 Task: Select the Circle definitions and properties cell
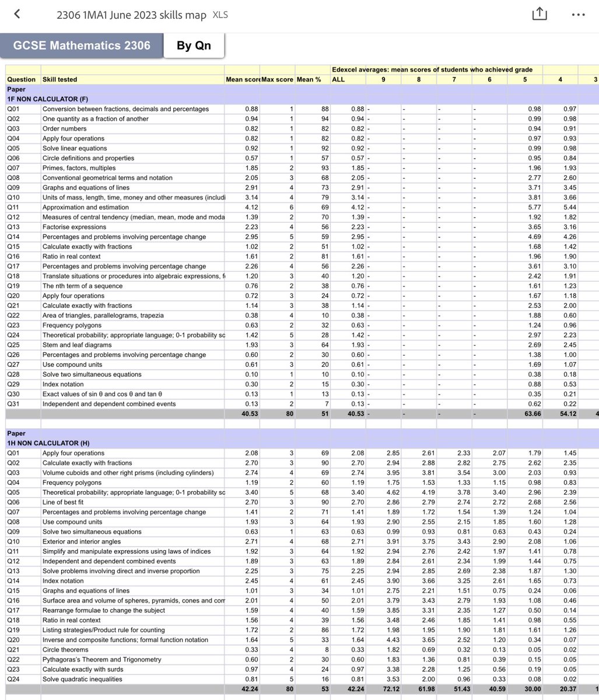pos(132,158)
